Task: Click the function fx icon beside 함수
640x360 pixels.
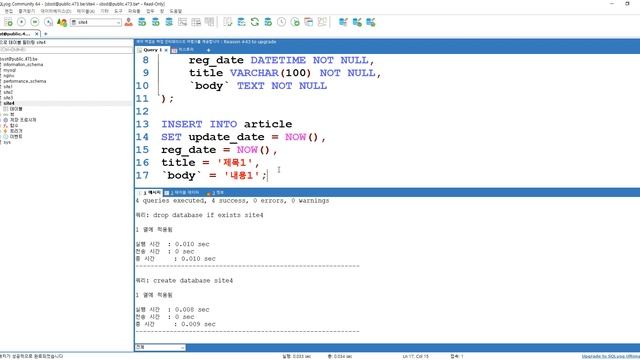Action: 6,126
